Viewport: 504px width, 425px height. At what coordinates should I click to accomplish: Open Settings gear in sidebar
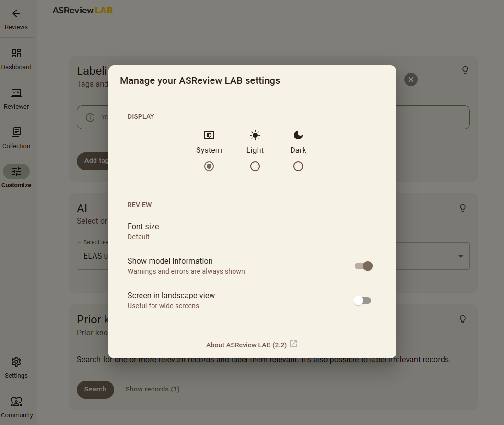pos(16,362)
